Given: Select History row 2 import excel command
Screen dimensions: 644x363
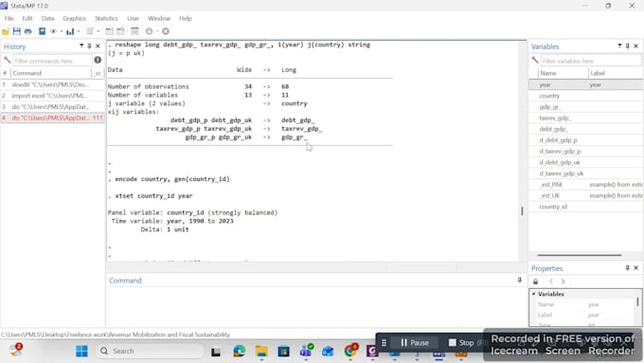Looking at the screenshot, I should tap(53, 96).
